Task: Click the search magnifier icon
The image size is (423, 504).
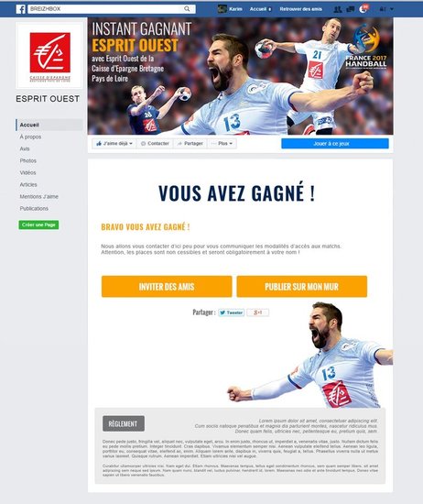Action: [x=187, y=9]
